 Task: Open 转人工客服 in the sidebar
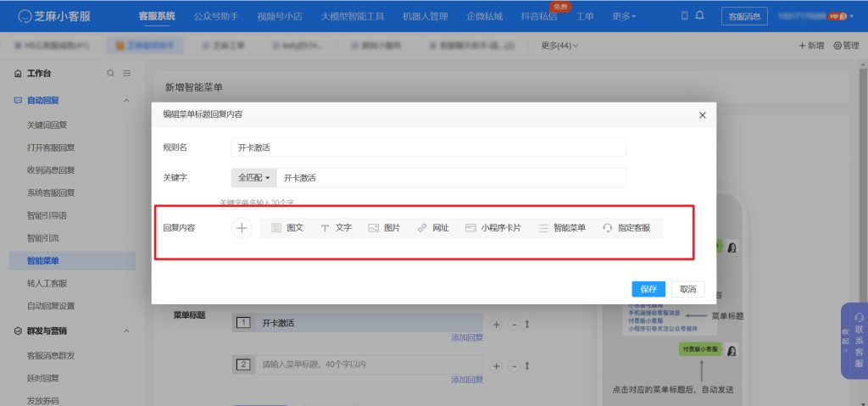[x=47, y=283]
